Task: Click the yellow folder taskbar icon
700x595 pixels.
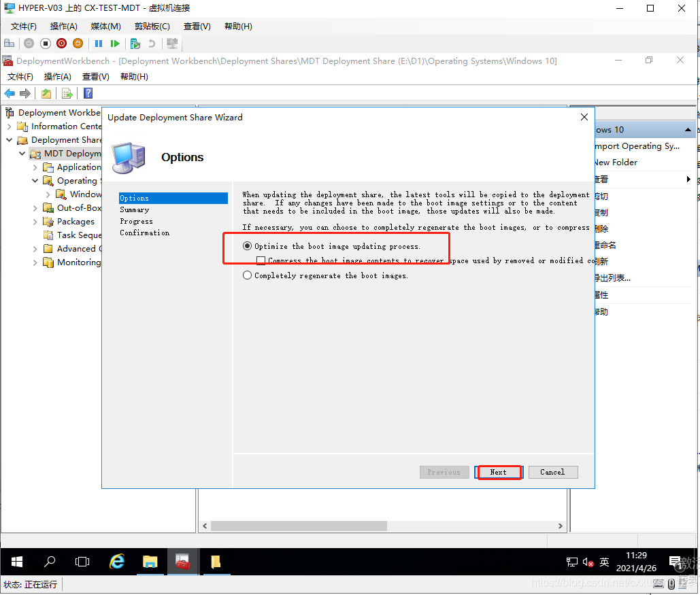Action: click(216, 562)
